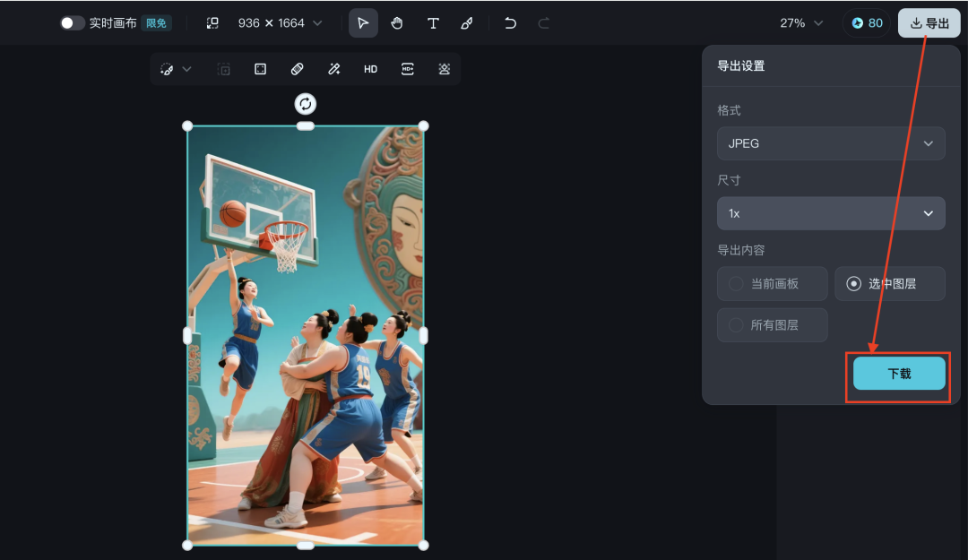Click the 下载 download button
The height and width of the screenshot is (560, 968).
coord(898,374)
